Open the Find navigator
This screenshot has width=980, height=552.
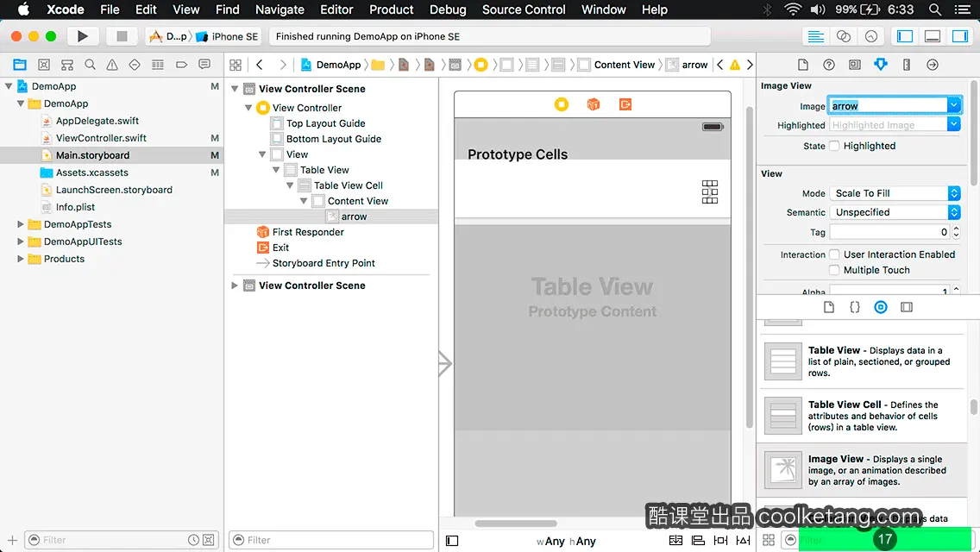click(90, 65)
